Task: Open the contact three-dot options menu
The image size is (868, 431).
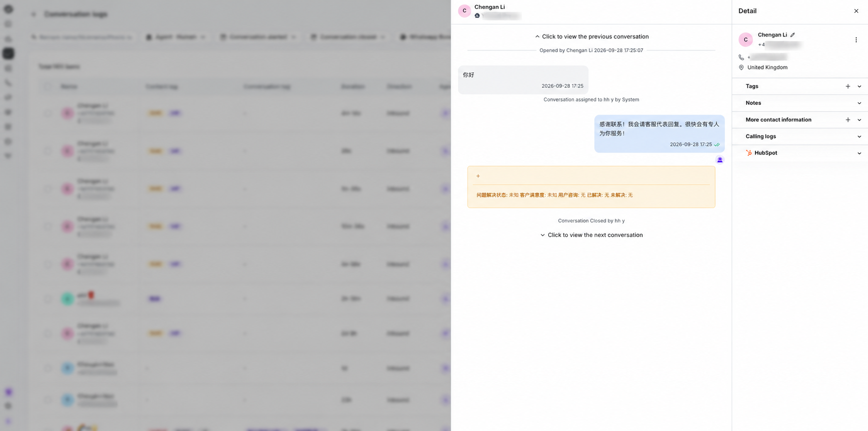Action: (x=856, y=40)
